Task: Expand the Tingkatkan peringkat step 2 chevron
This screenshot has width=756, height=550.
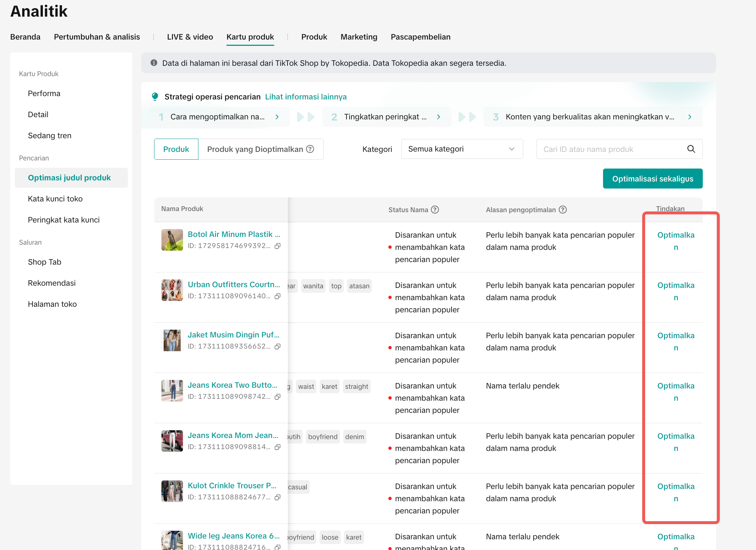Action: [438, 117]
